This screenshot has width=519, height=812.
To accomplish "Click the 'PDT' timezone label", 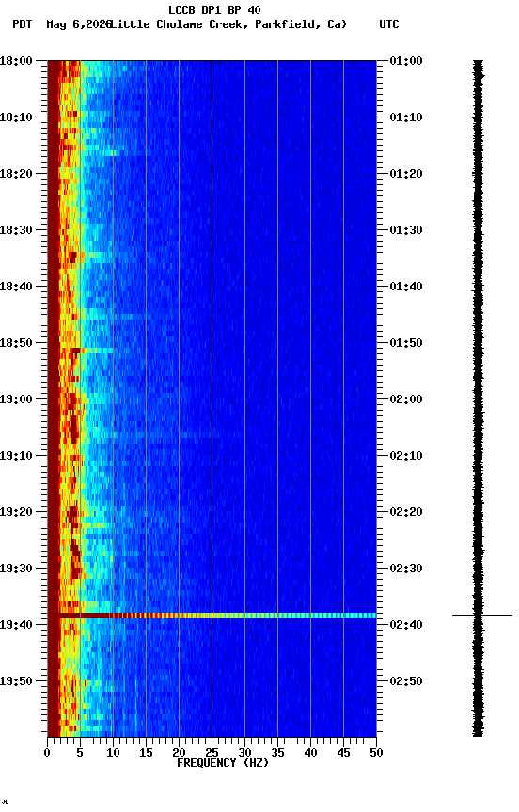I will (23, 24).
